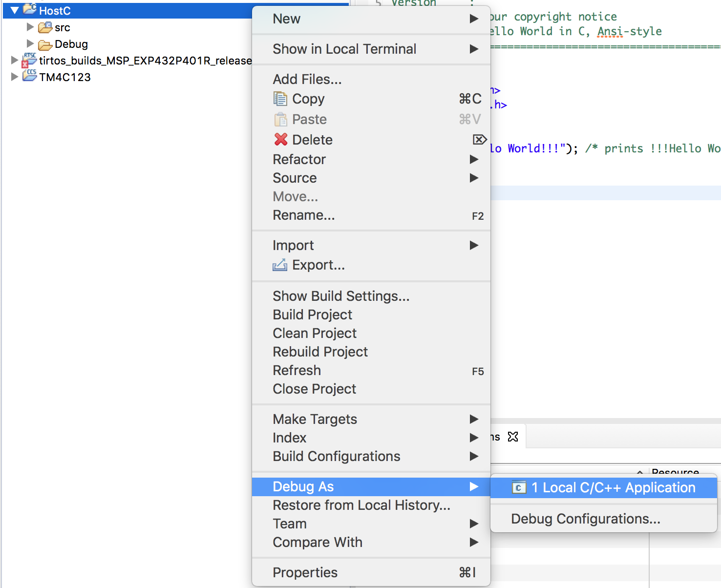Open Debug Configurations...

click(604, 519)
